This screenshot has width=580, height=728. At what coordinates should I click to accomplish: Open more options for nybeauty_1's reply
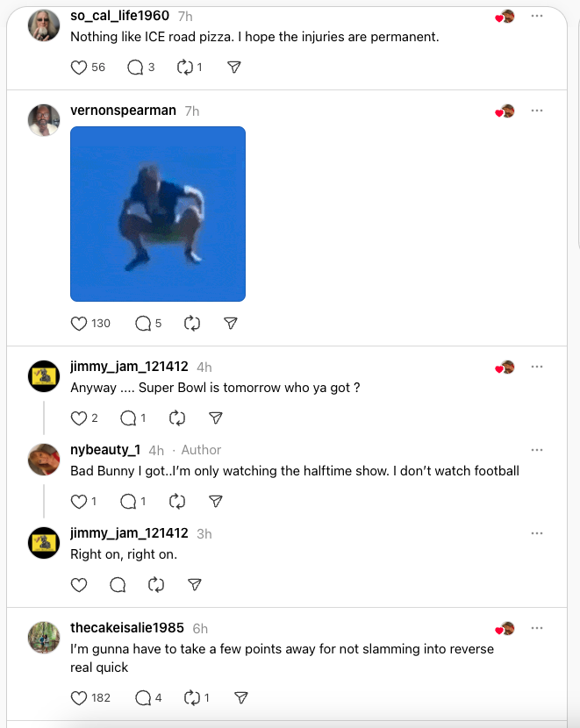pos(537,450)
